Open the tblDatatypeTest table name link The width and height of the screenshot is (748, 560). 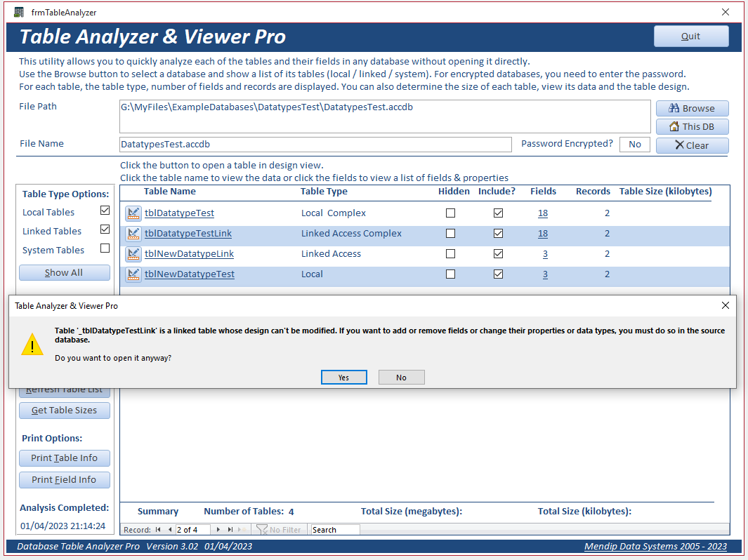tap(179, 213)
